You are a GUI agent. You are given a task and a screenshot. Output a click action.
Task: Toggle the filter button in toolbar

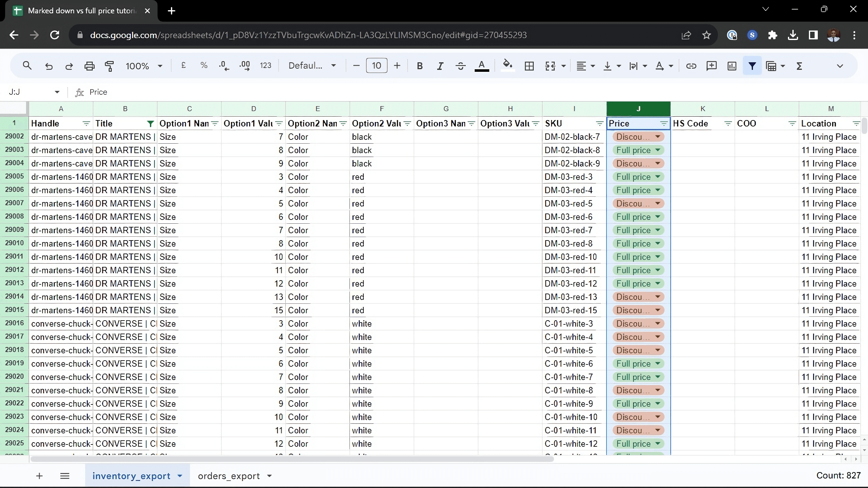pyautogui.click(x=752, y=66)
